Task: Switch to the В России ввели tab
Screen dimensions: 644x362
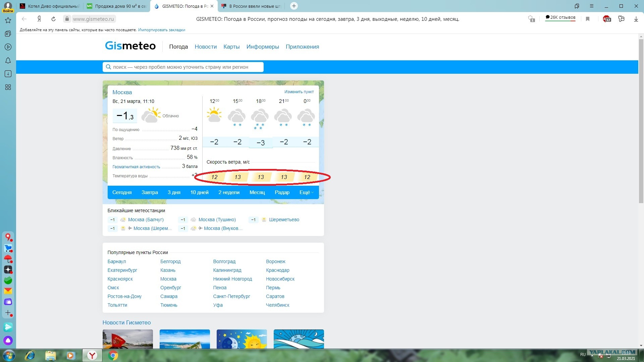Action: coord(251,6)
